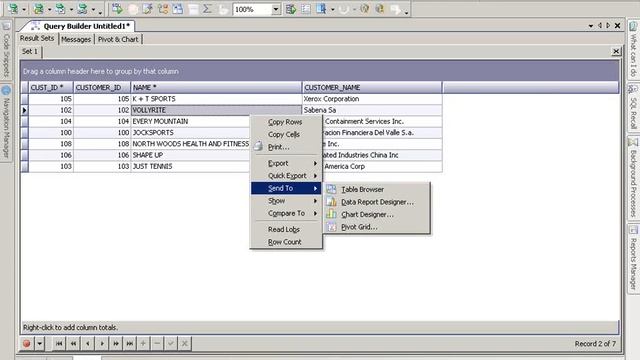This screenshot has height=360, width=640.
Task: Click the 100% zoom input field
Action: [252, 9]
